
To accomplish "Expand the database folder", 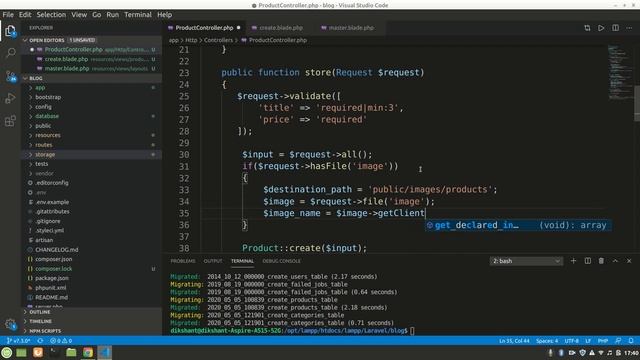I will tap(92, 116).
